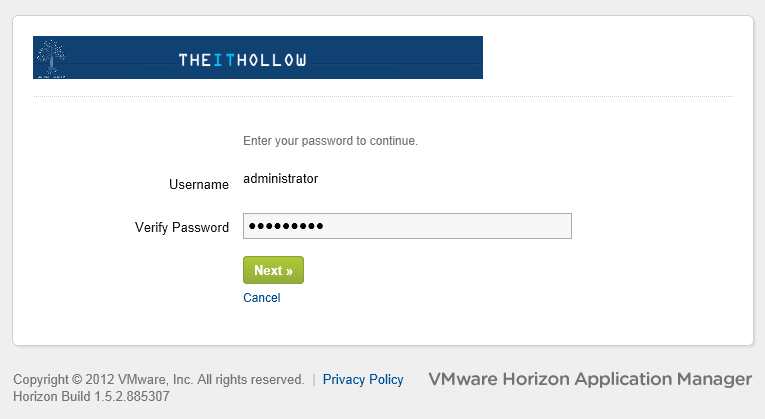The height and width of the screenshot is (419, 765).
Task: Click the administrator username value
Action: pos(280,179)
